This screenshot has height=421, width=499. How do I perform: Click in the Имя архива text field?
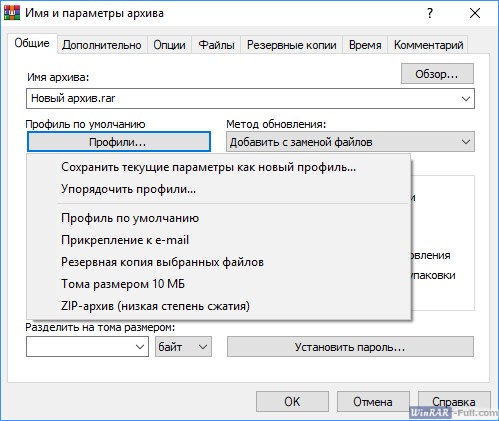coord(242,99)
